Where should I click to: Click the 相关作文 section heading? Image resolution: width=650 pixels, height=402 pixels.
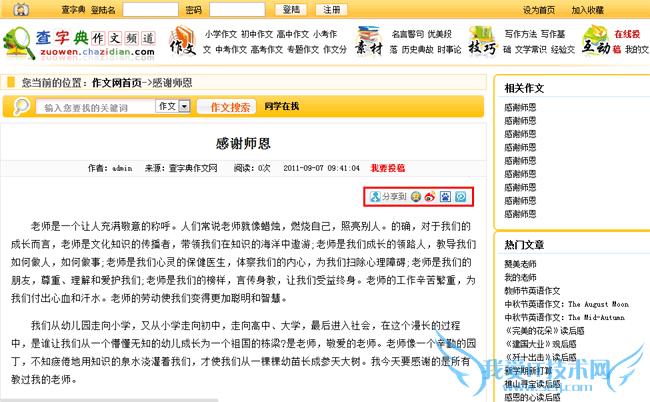coord(524,88)
